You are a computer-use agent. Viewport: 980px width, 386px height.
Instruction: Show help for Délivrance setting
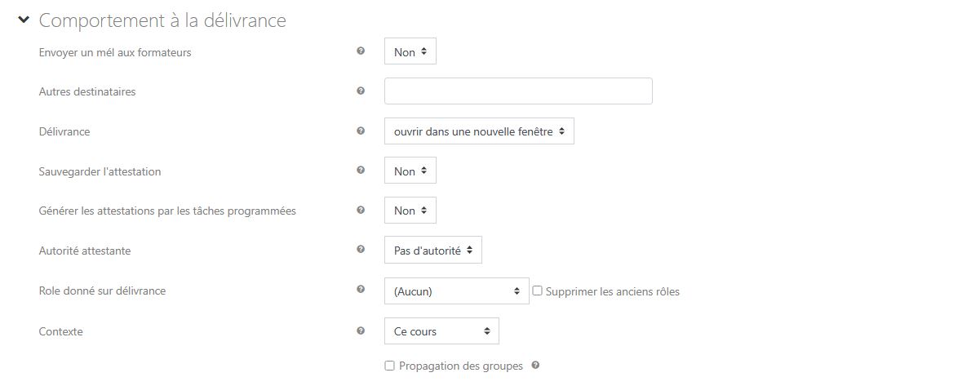[361, 131]
